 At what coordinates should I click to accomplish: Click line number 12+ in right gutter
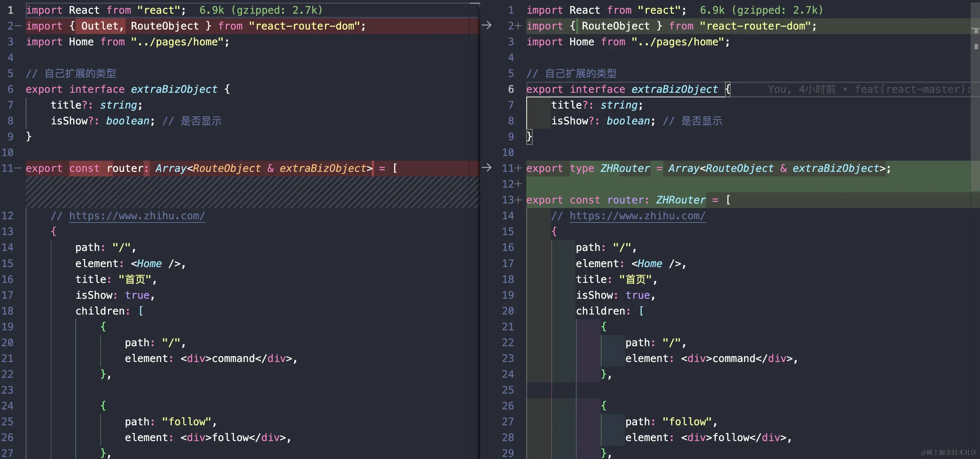pyautogui.click(x=511, y=184)
